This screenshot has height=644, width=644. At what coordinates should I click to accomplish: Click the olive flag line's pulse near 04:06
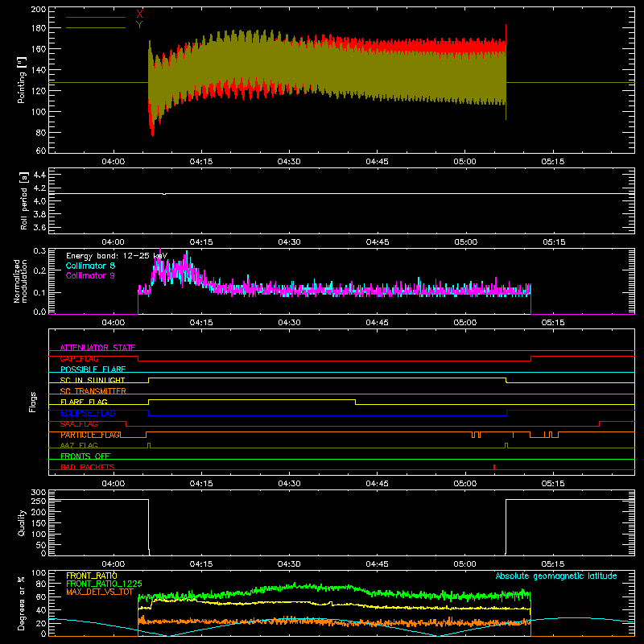tap(149, 445)
